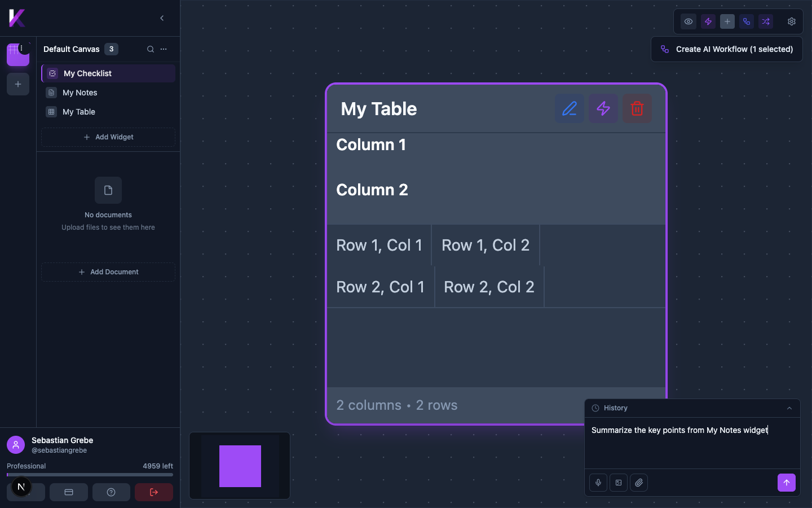
Task: Click the Add Widget button
Action: click(108, 137)
